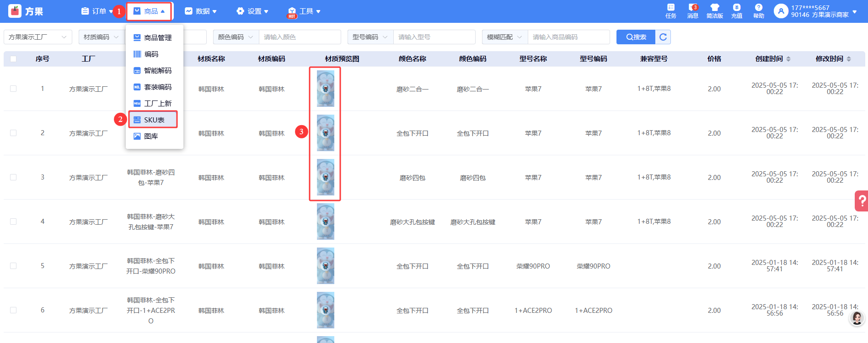Click the 订单 menu clipboard icon
868x343 pixels.
(x=85, y=11)
